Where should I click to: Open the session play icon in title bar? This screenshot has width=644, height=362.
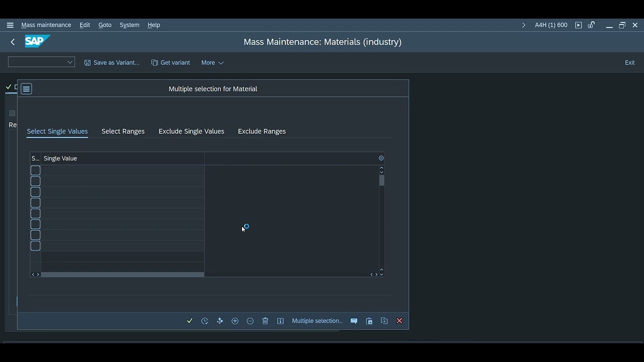tap(579, 25)
